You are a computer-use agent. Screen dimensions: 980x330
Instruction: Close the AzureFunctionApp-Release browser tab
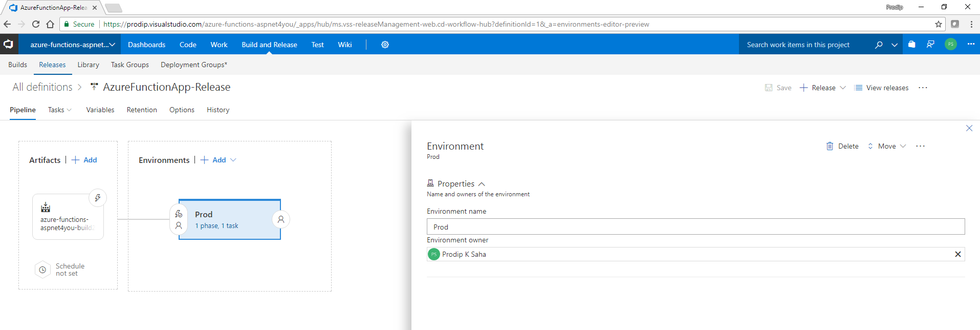[95, 8]
